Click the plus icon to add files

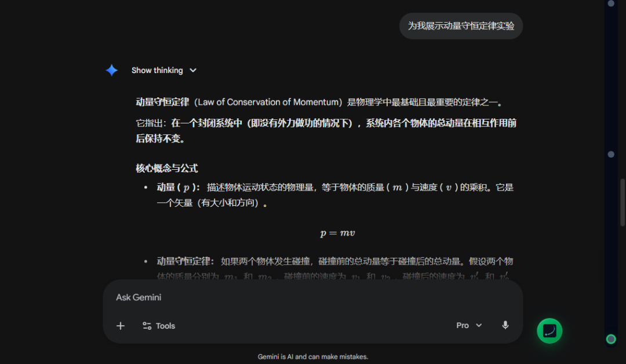click(120, 326)
